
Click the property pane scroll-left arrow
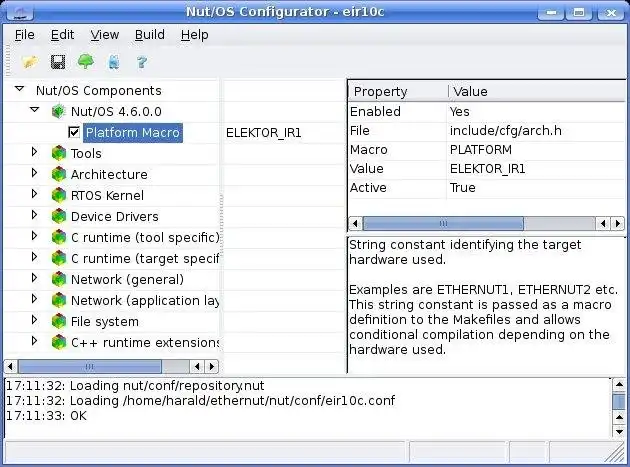(x=355, y=223)
